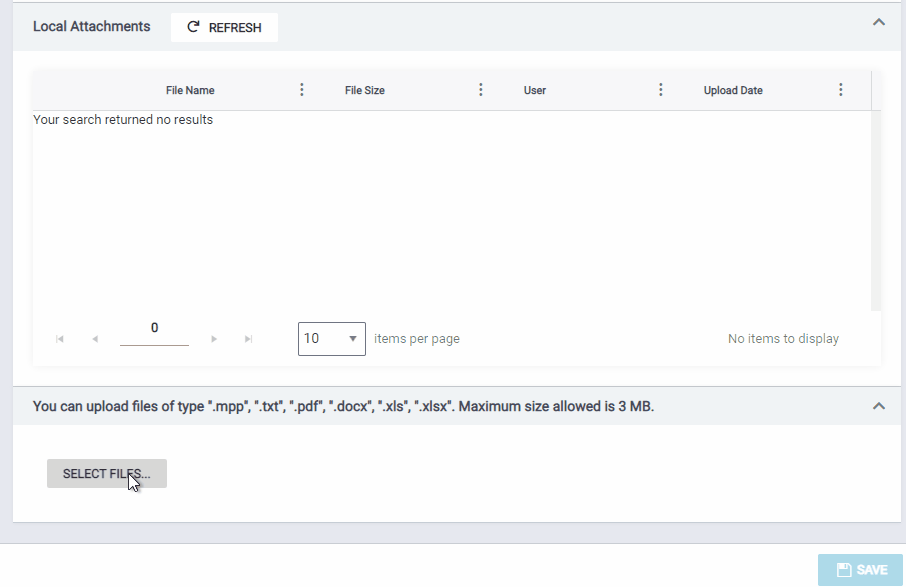Click the SAVE button
This screenshot has height=587, width=906.
(860, 570)
